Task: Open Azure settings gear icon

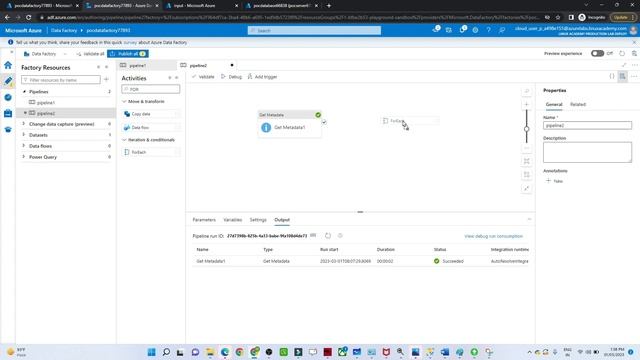Action: coord(475,30)
